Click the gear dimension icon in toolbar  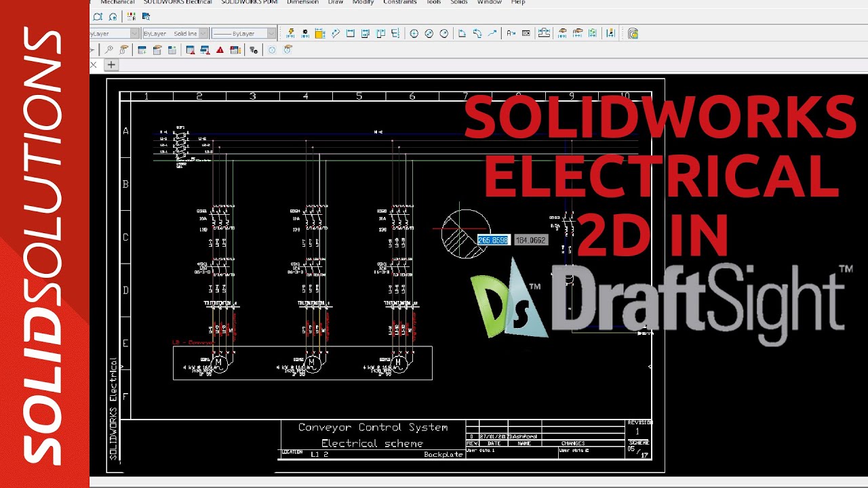[305, 33]
